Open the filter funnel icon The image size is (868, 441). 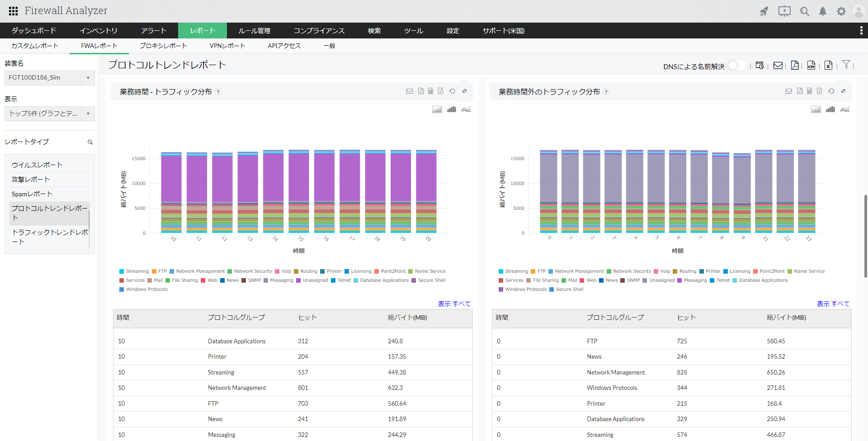coord(846,65)
